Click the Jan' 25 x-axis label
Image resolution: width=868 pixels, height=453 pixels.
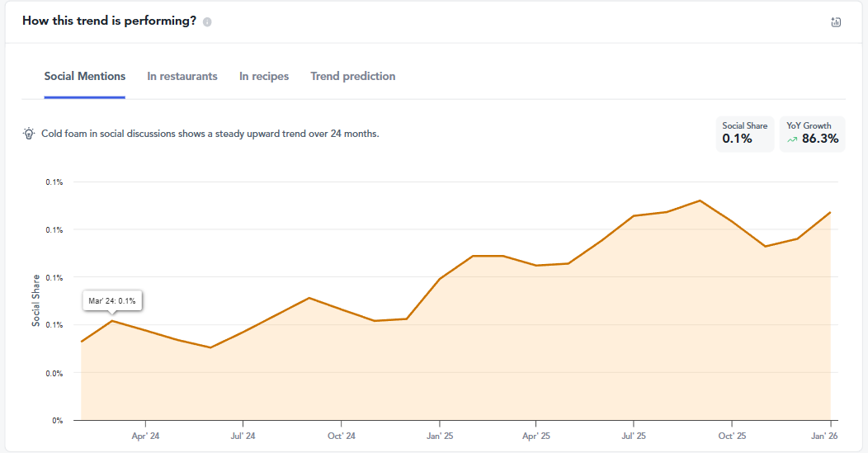click(439, 436)
